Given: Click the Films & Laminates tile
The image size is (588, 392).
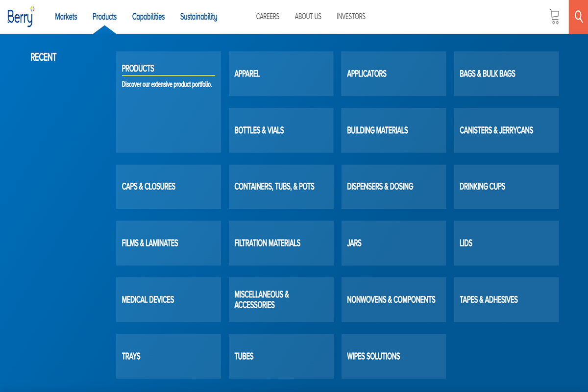Looking at the screenshot, I should 168,243.
